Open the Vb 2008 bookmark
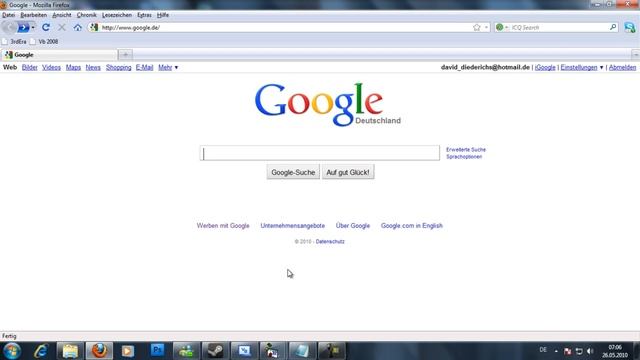Image resolution: width=640 pixels, height=360 pixels. (44, 42)
